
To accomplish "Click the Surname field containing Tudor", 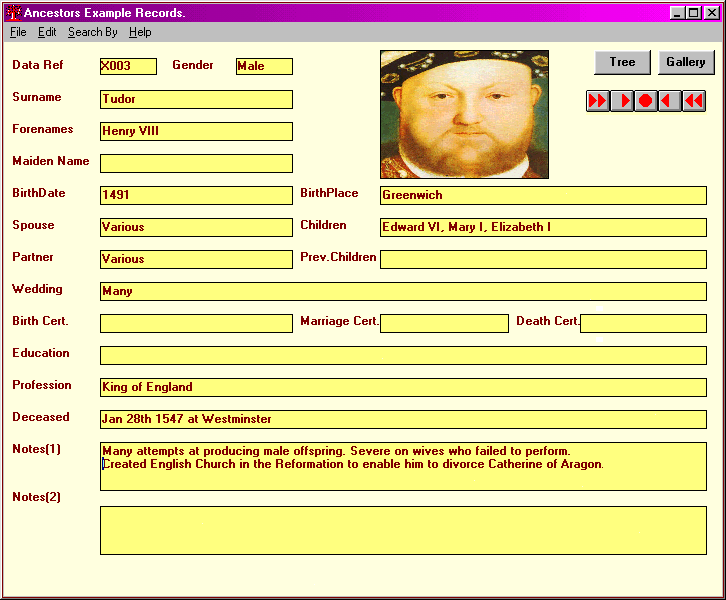I will coord(196,99).
